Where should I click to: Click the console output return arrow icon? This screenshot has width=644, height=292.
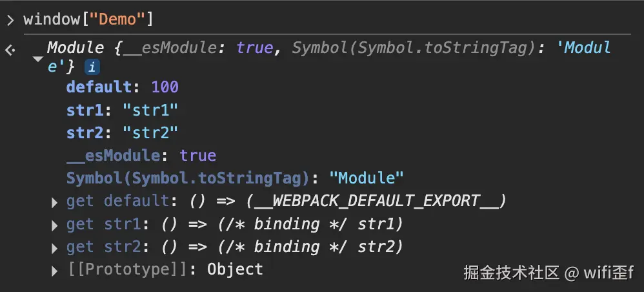(10, 50)
